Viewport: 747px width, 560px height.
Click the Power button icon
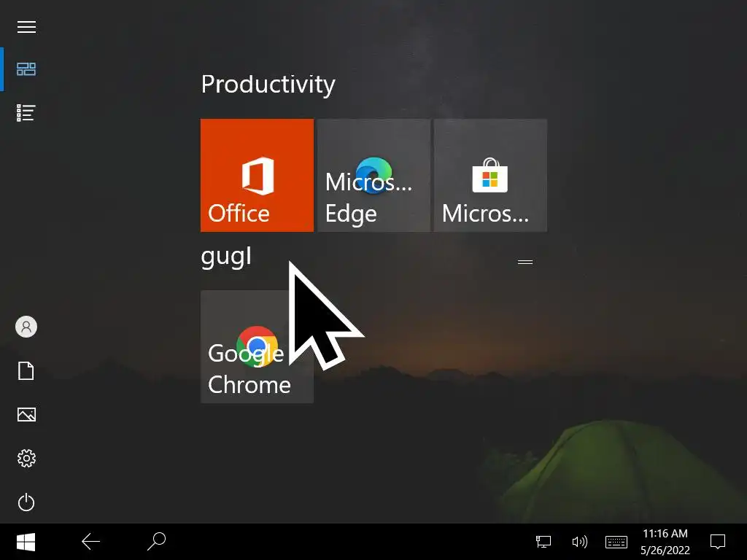26,502
